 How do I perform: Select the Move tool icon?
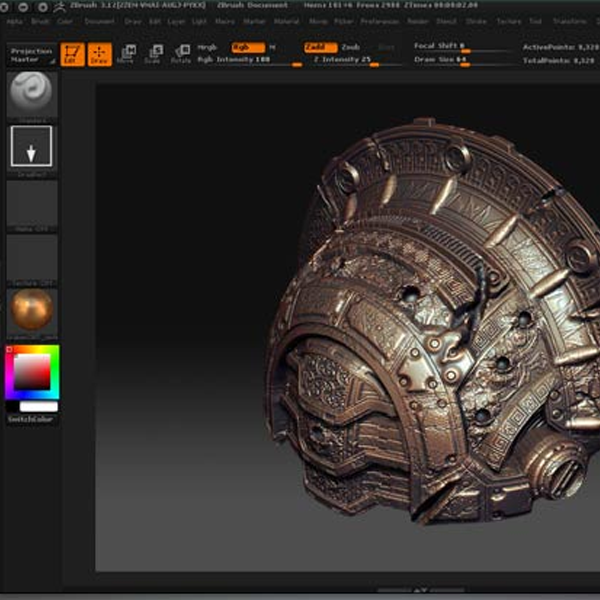point(125,54)
